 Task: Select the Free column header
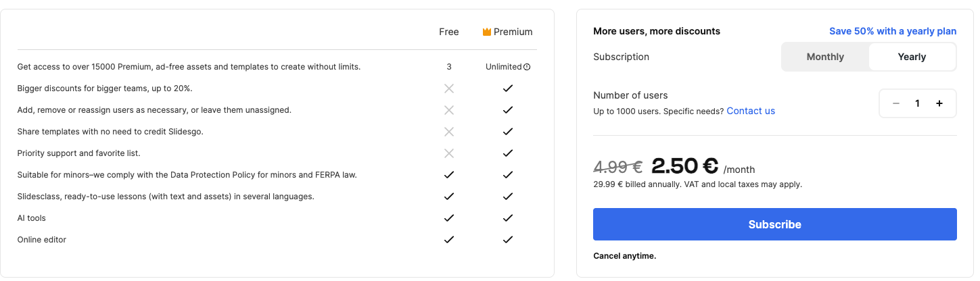click(x=449, y=32)
